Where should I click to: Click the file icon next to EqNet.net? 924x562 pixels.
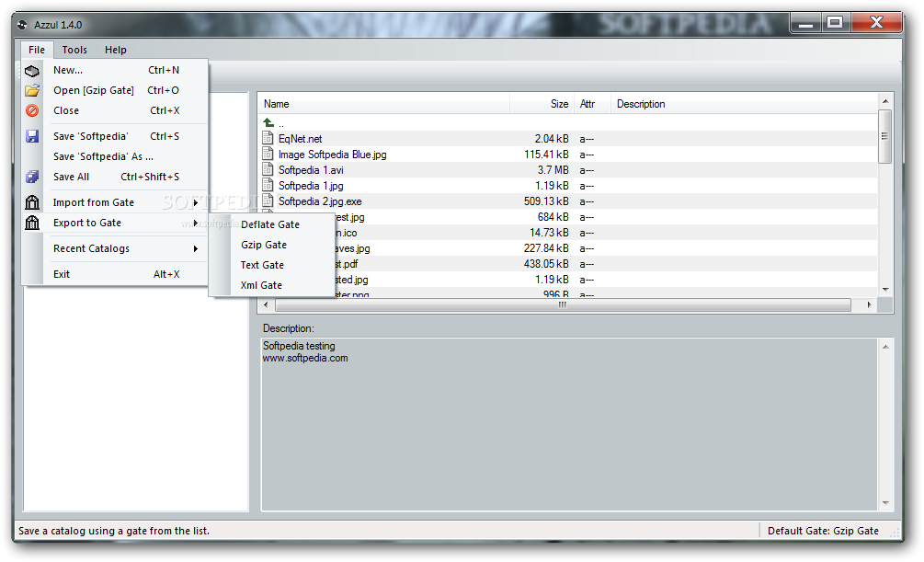(268, 138)
